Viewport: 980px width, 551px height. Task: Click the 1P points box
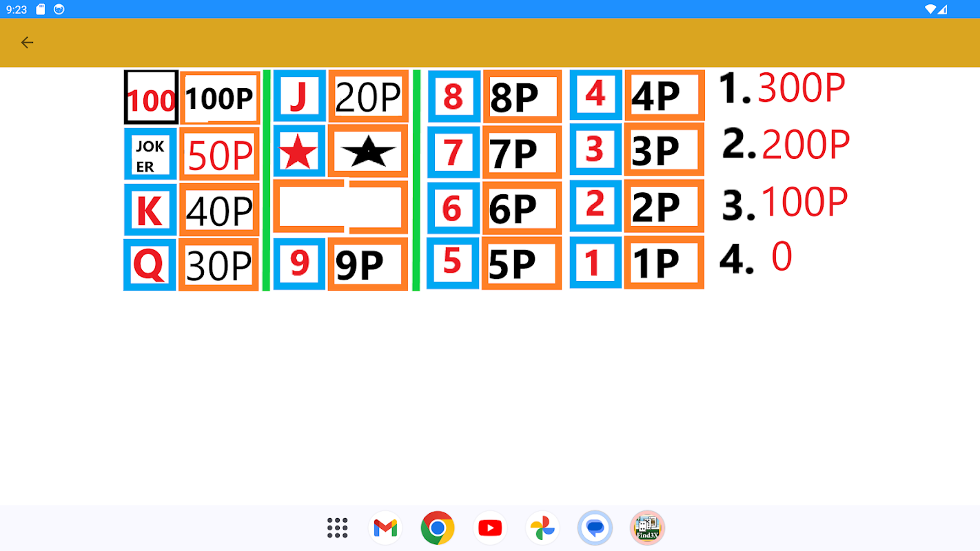point(664,262)
